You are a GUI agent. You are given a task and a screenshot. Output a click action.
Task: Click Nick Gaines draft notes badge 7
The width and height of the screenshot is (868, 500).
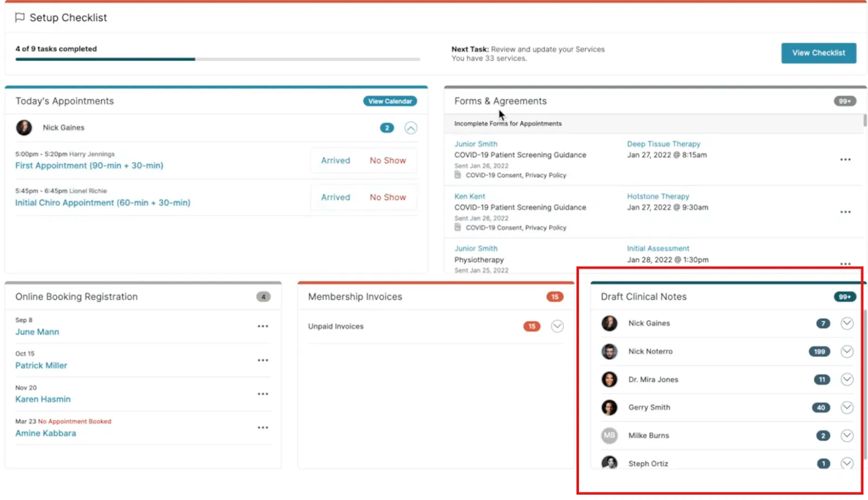click(823, 324)
